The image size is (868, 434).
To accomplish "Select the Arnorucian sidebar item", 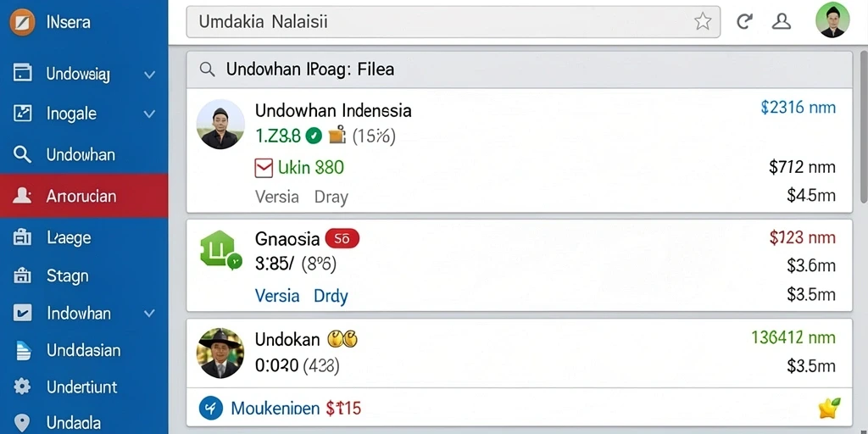I will [x=84, y=196].
